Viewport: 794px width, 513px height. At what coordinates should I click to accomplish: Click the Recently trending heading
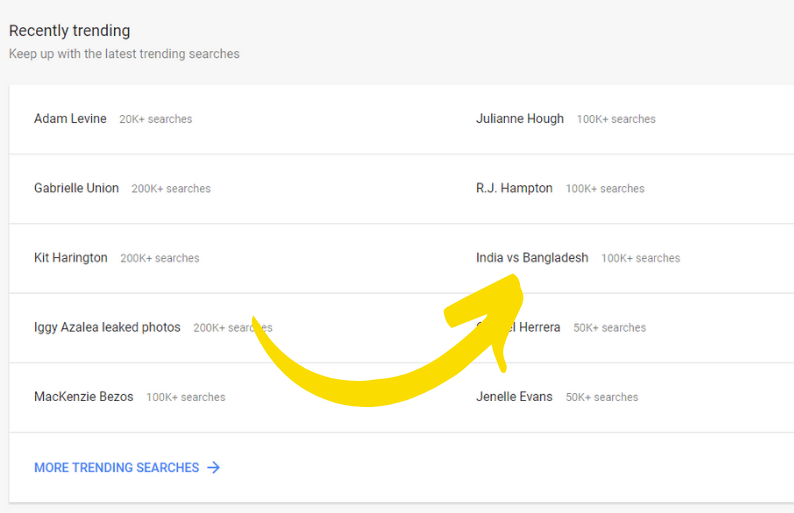point(69,31)
